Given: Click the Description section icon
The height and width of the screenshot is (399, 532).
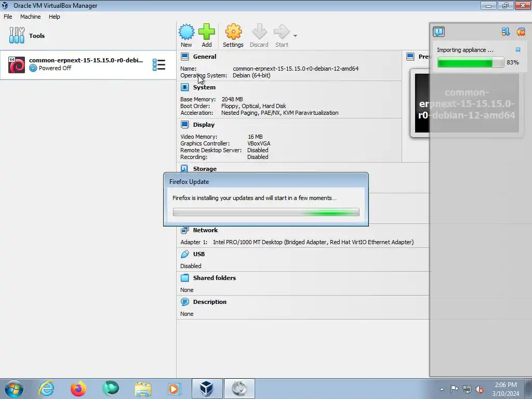Looking at the screenshot, I should coord(184,302).
